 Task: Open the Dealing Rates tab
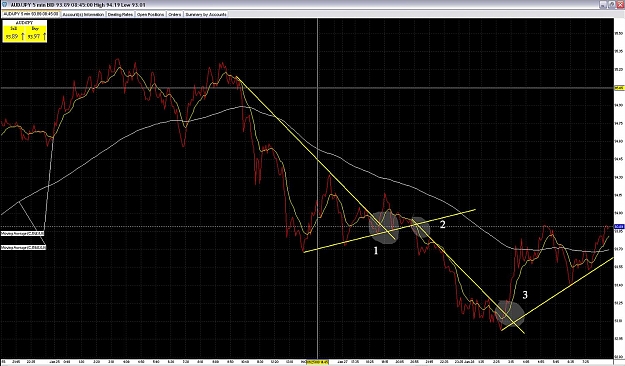[120, 14]
